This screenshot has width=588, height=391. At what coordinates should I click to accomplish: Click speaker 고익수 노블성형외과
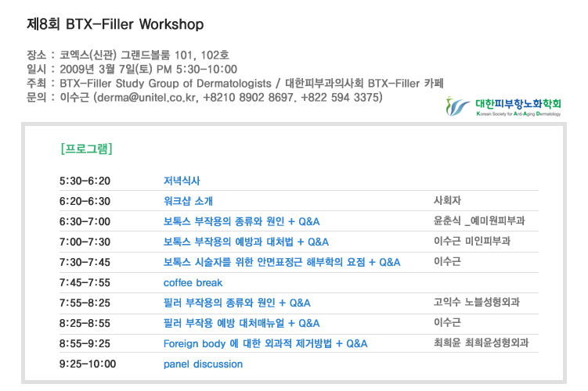coord(476,303)
